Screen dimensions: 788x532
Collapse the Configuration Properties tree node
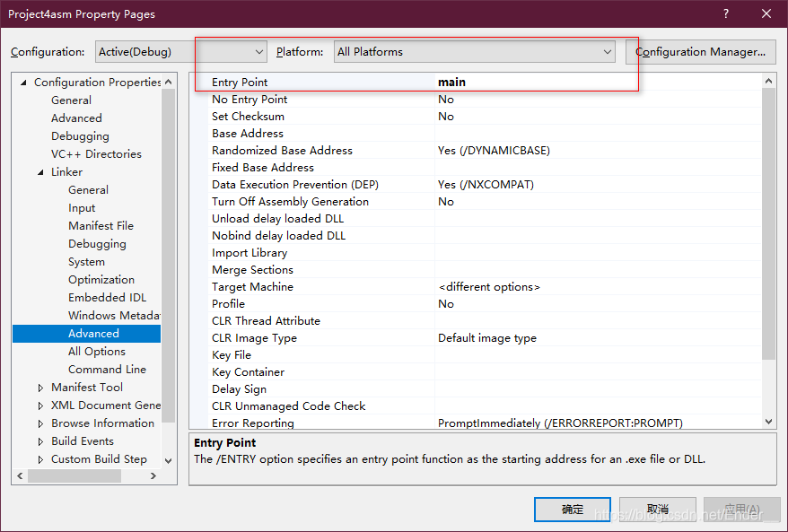tap(23, 83)
